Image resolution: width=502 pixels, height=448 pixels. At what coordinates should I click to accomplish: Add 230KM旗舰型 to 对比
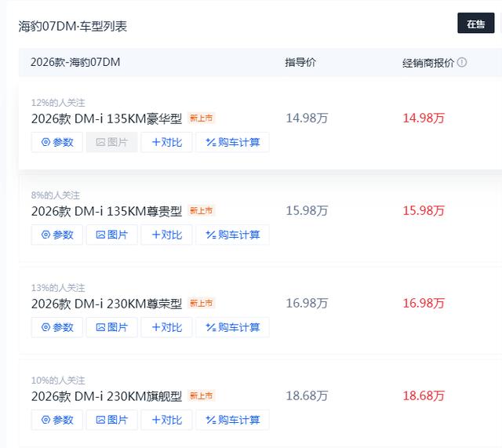(x=166, y=420)
